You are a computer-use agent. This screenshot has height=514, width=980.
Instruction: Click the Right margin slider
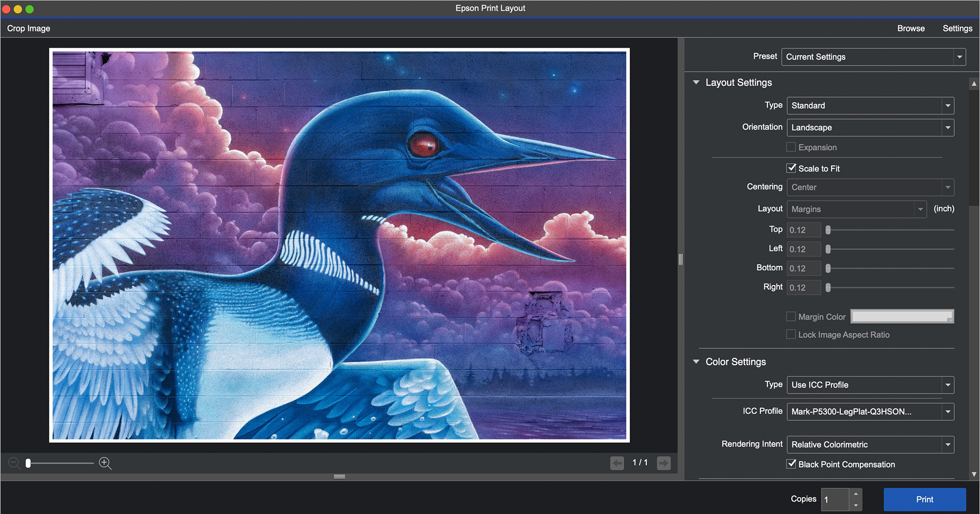click(890, 287)
